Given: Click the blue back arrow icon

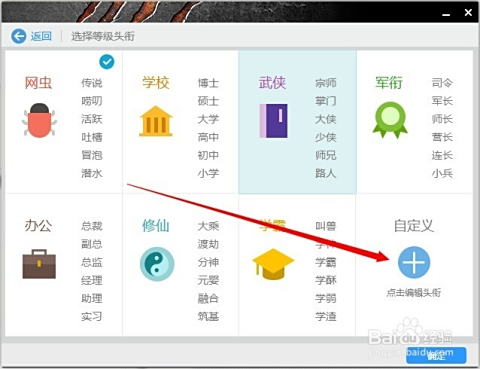Looking at the screenshot, I should pos(18,36).
